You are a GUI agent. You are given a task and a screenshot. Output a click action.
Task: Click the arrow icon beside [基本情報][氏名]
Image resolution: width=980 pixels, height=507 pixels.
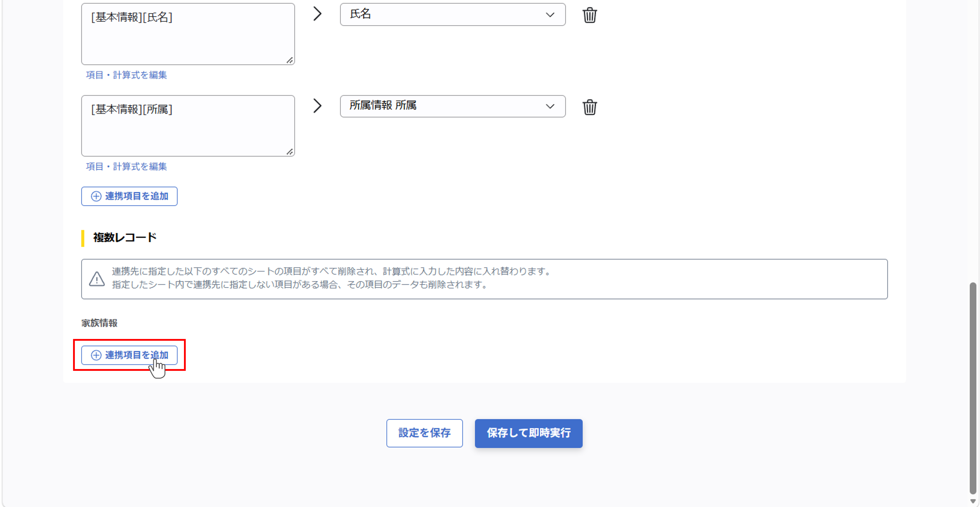tap(317, 14)
